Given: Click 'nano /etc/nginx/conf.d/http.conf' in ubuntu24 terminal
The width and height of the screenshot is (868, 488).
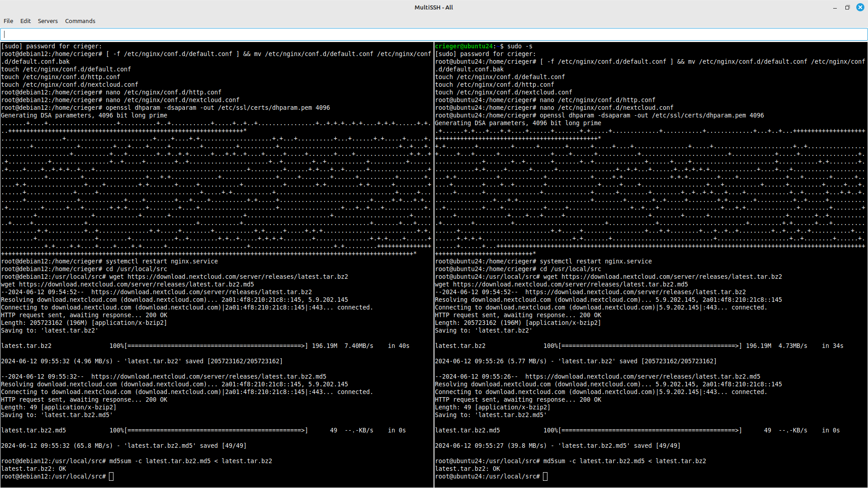Looking at the screenshot, I should click(x=598, y=100).
